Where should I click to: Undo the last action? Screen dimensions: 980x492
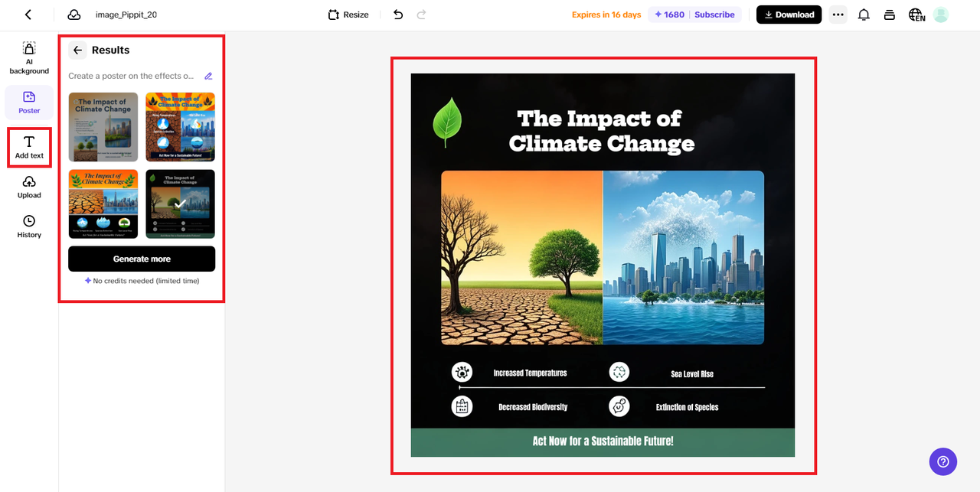[x=397, y=14]
